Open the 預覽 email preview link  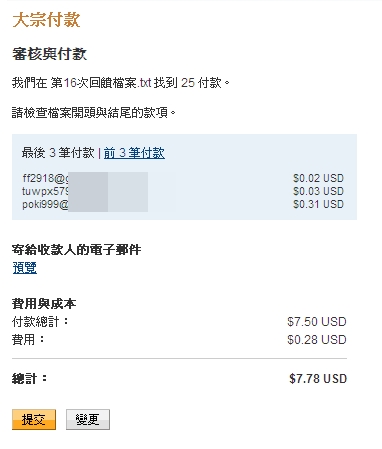tap(25, 268)
